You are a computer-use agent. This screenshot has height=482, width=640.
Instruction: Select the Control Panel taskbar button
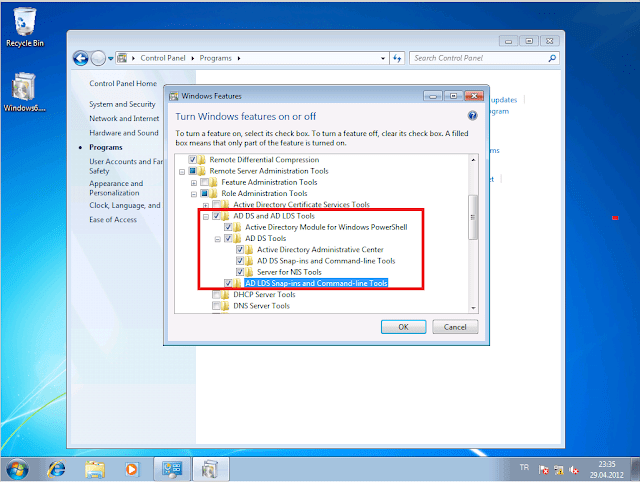click(171, 467)
